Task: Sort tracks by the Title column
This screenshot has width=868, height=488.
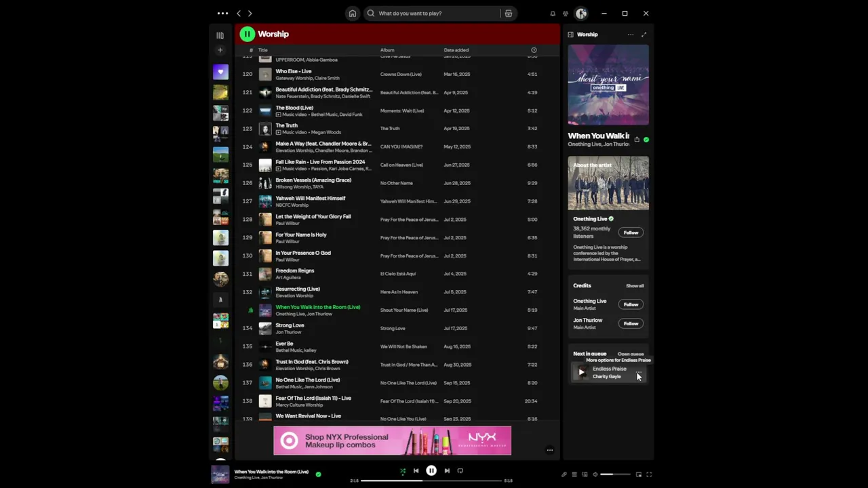Action: [x=262, y=50]
